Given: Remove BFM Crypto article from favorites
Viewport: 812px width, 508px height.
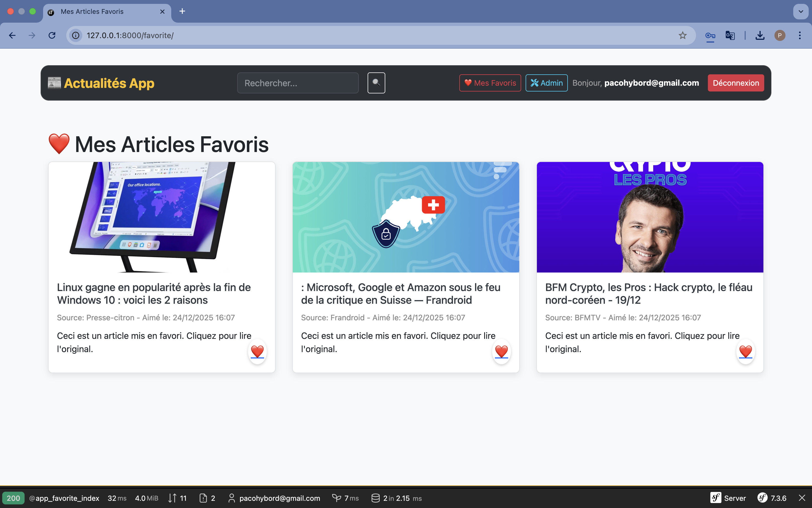Looking at the screenshot, I should coord(745,352).
